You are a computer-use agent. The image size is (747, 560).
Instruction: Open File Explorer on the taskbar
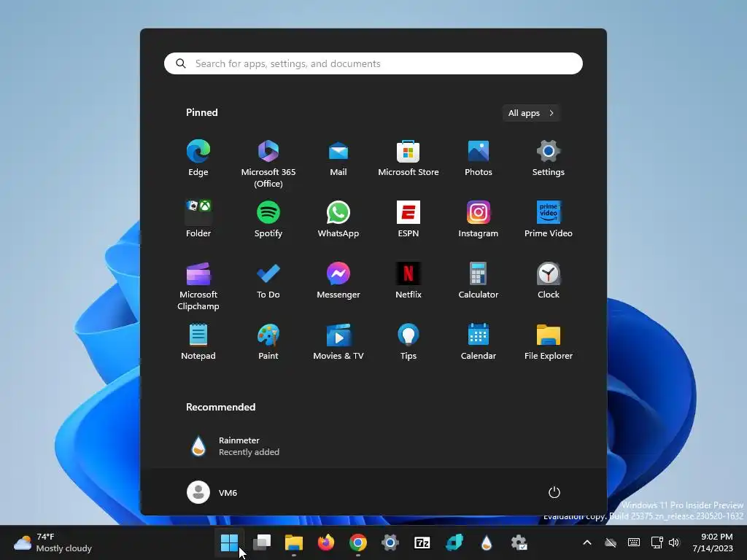pyautogui.click(x=294, y=542)
